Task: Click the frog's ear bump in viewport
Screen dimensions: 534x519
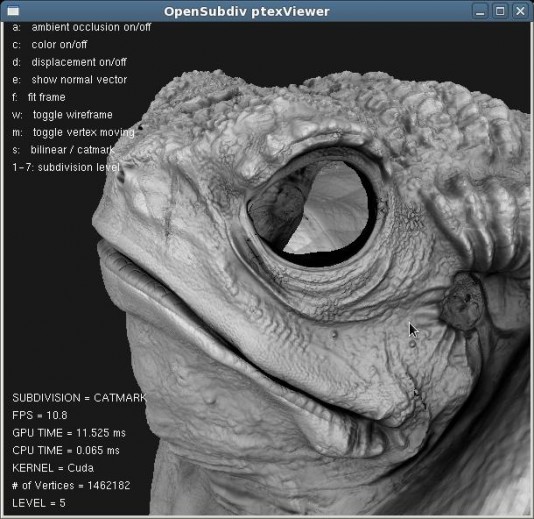Action: (x=463, y=301)
